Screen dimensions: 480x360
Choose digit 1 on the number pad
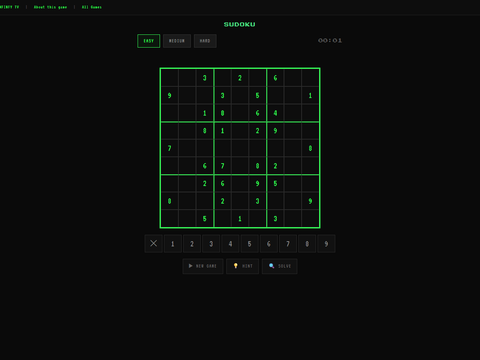point(173,244)
